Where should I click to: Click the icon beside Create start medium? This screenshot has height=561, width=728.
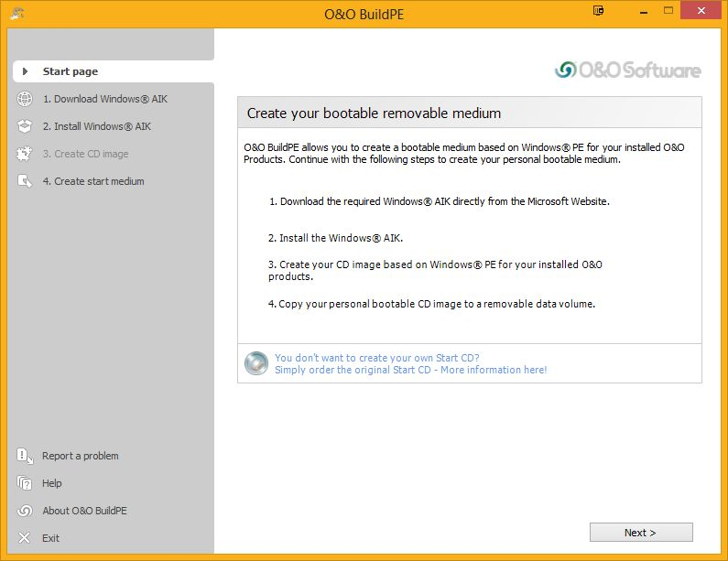[25, 181]
